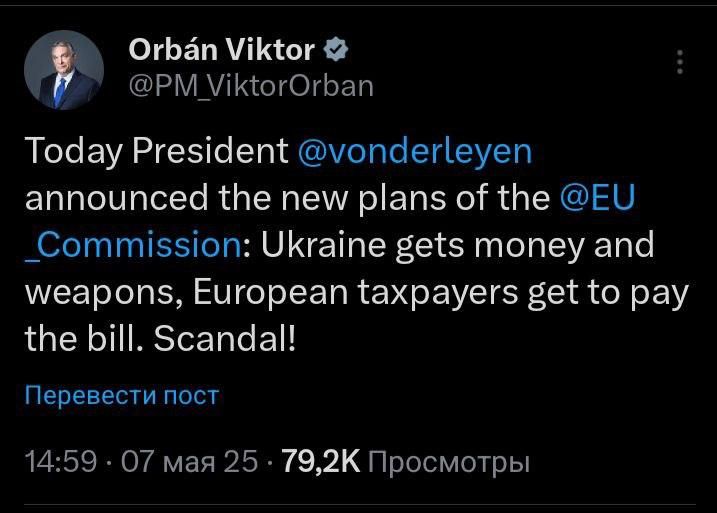Click the announced the new plans text
Image resolution: width=717 pixels, height=513 pixels.
tap(246, 197)
